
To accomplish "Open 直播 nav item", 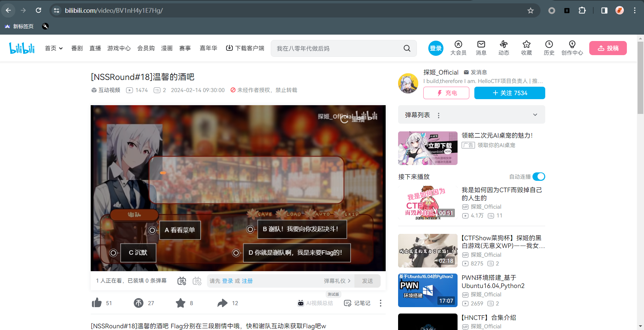I will click(x=95, y=48).
